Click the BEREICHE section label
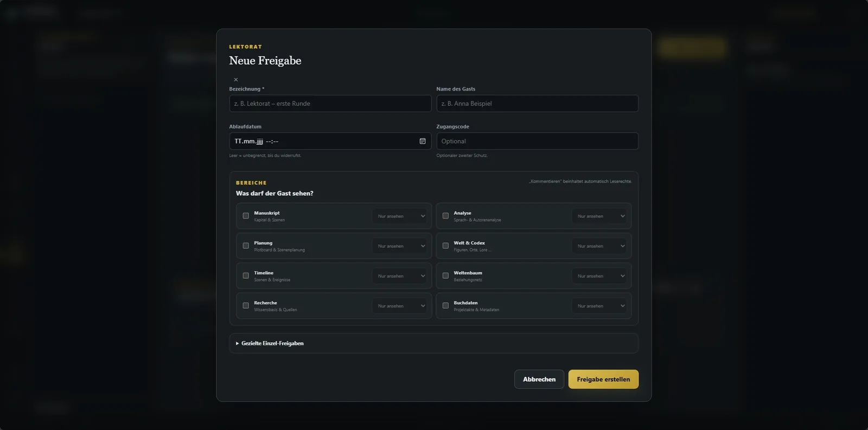 tap(251, 183)
